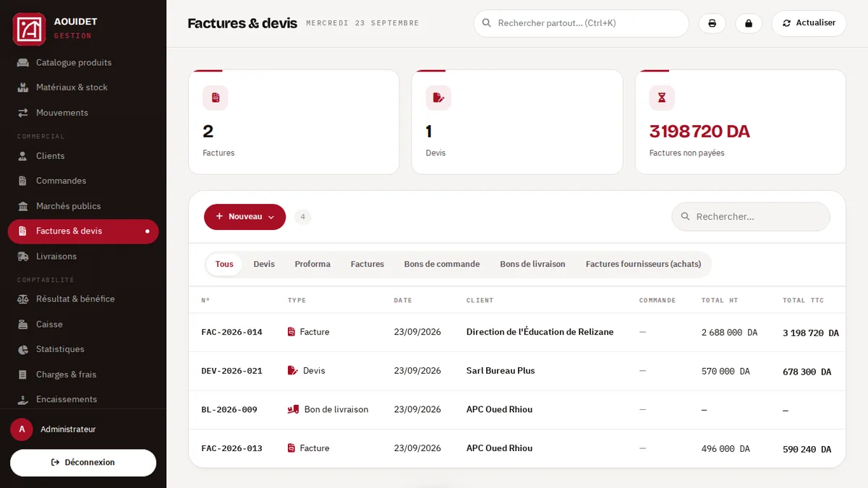Open Marchés publics in the sidebar

83,206
